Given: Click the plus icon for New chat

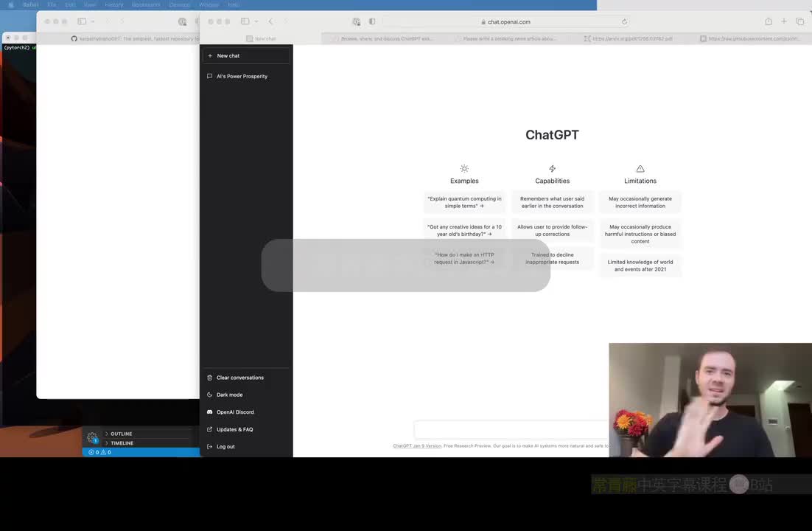Looking at the screenshot, I should (210, 55).
